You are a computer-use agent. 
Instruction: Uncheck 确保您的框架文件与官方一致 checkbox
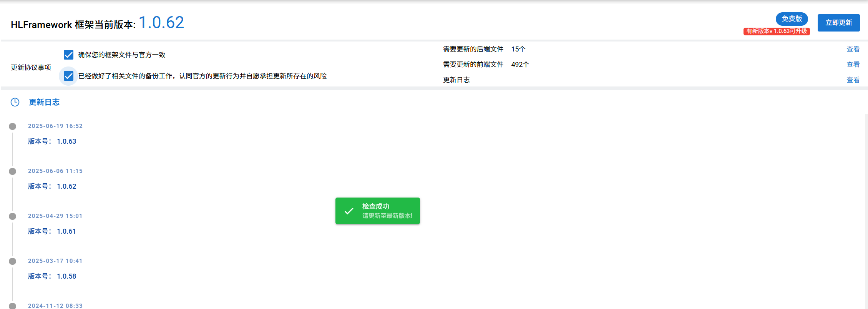68,55
